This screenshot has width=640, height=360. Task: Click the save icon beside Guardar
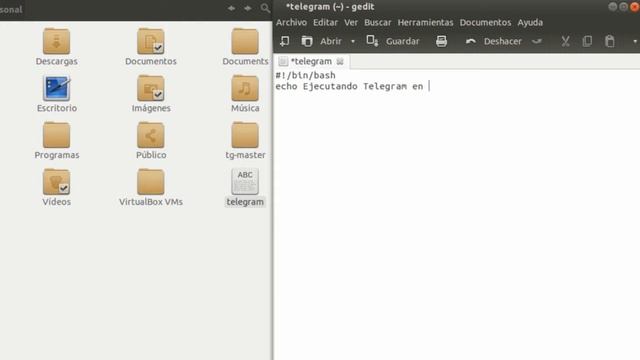(x=372, y=41)
